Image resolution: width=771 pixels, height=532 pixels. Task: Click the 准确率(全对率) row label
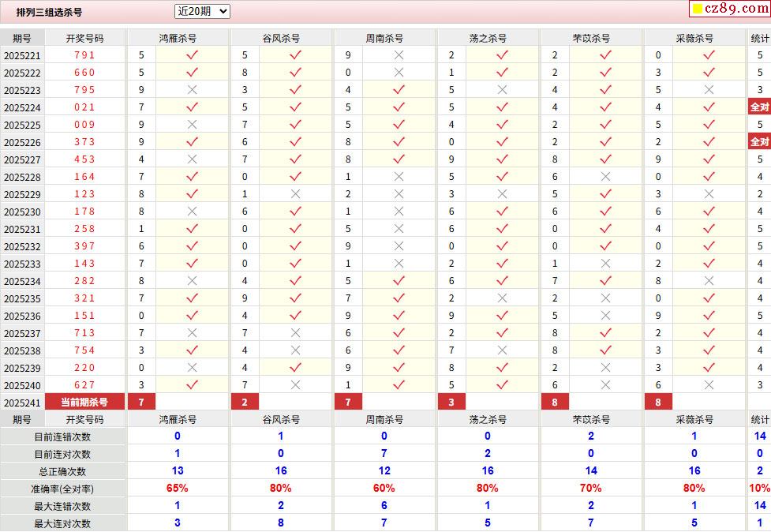62,489
